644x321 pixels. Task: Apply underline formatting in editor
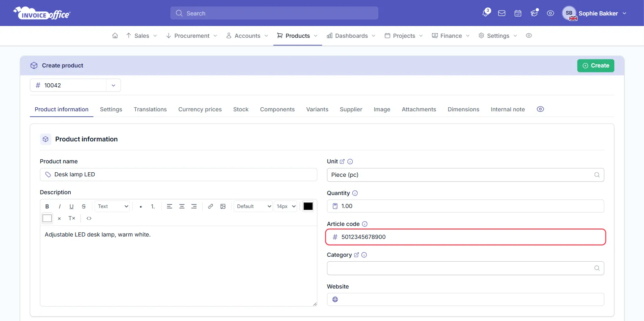(72, 206)
